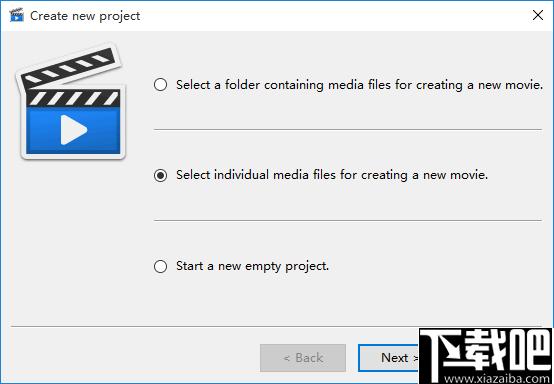Image resolution: width=554 pixels, height=384 pixels.
Task: Select the individual media files radio button
Action: point(160,175)
